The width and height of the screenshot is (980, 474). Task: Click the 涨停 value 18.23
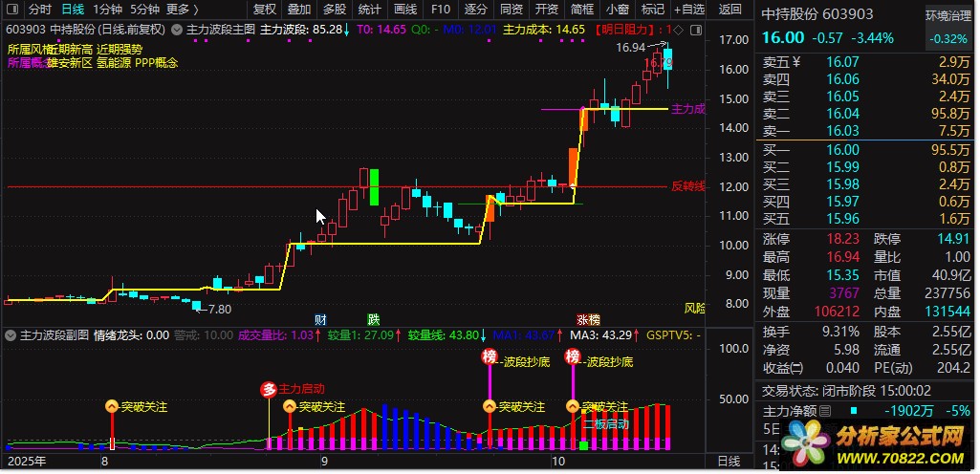tap(842, 239)
